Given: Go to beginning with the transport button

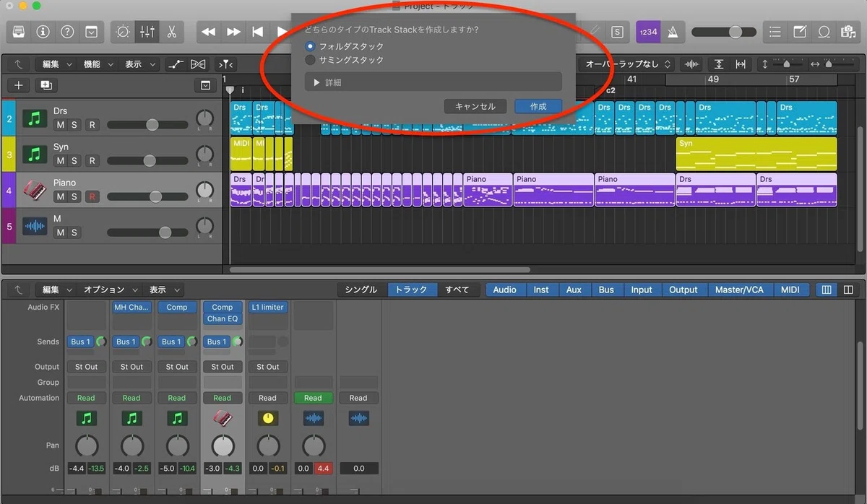Looking at the screenshot, I should click(x=257, y=32).
